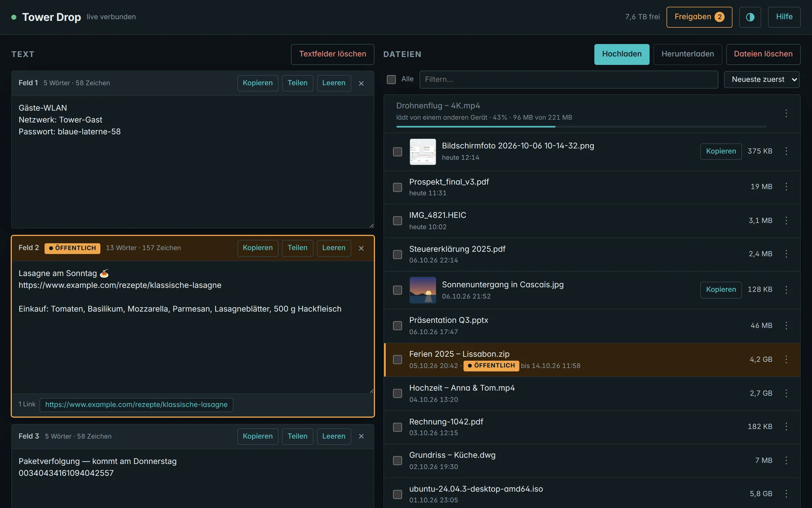This screenshot has height=508, width=812.
Task: Check the Alle select-all checkbox
Action: coord(391,79)
